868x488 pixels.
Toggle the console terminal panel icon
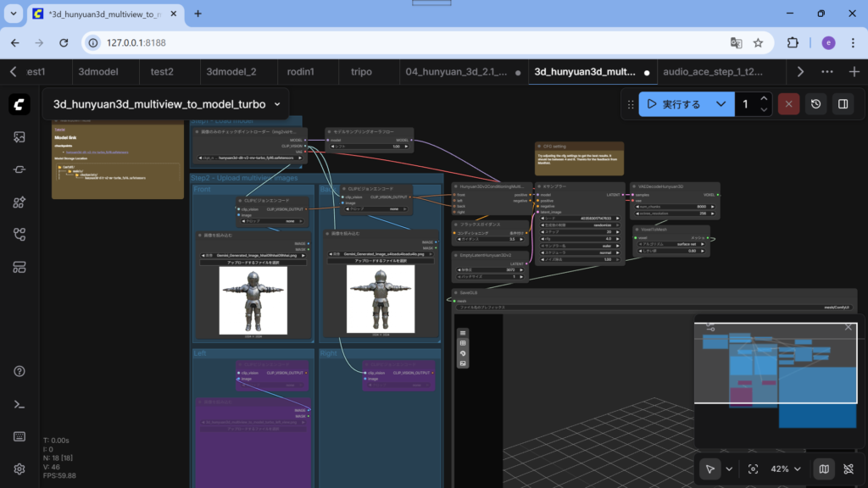pos(19,404)
